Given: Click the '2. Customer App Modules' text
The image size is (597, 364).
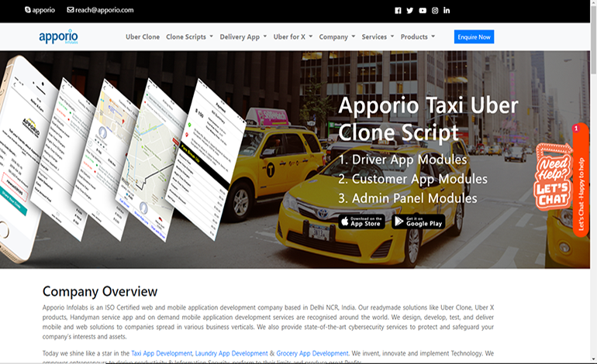Looking at the screenshot, I should [413, 179].
